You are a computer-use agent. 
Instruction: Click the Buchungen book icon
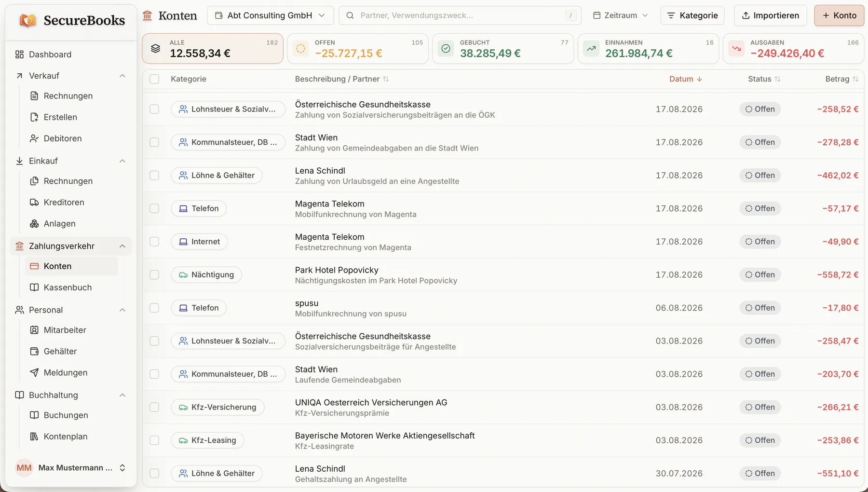[x=34, y=415]
